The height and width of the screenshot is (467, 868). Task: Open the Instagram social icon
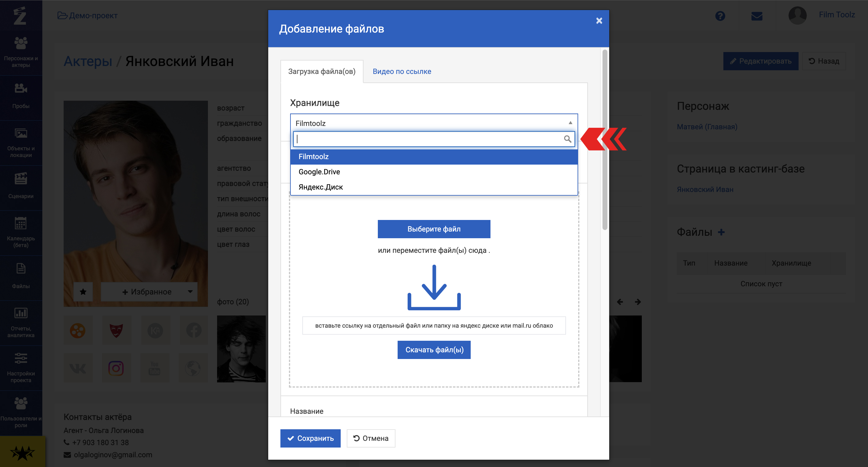116,368
